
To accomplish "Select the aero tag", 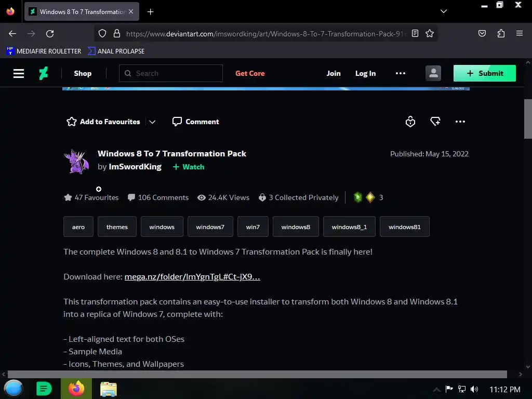I will [x=78, y=227].
